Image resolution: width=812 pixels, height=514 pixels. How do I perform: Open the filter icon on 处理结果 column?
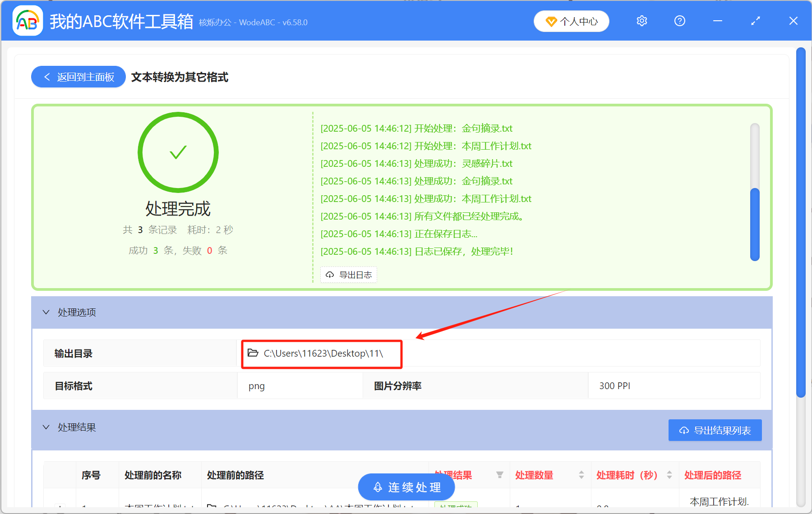tap(500, 475)
